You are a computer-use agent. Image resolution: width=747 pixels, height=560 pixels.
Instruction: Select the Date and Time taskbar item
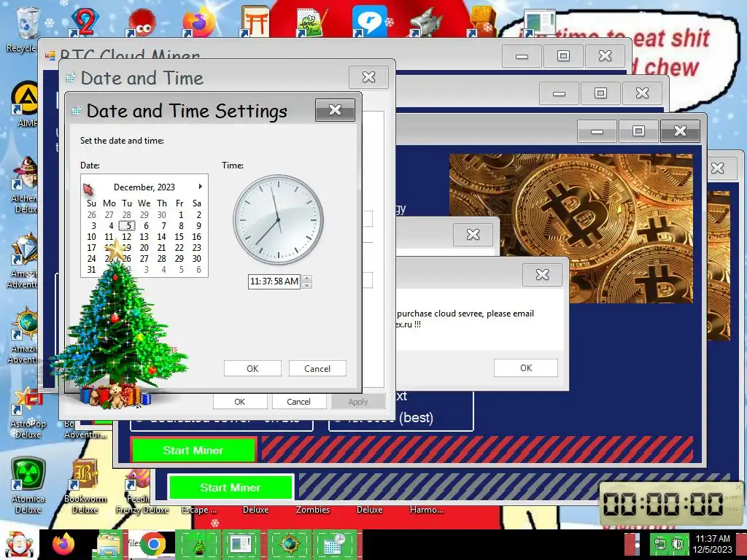pyautogui.click(x=335, y=545)
